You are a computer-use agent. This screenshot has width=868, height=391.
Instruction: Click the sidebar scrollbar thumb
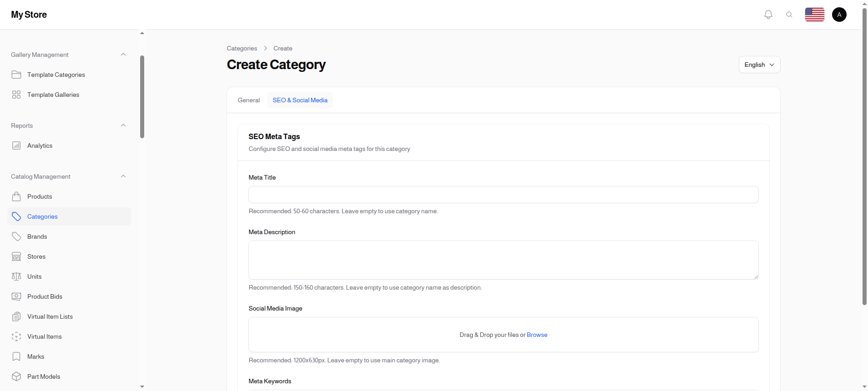[x=142, y=97]
